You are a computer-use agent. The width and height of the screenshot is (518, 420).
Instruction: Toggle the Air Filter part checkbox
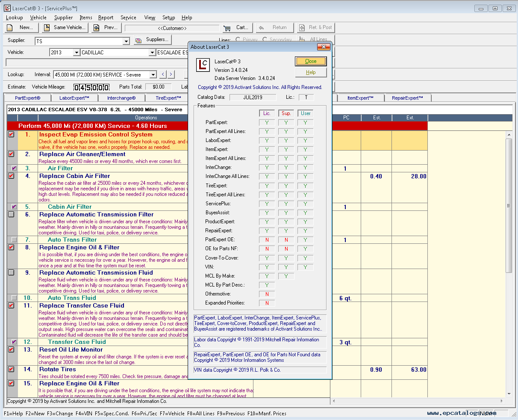[x=15, y=168]
